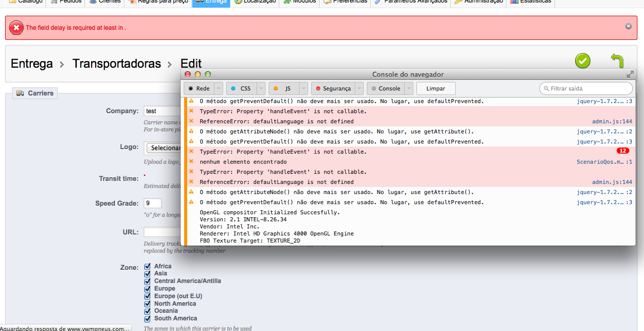The height and width of the screenshot is (331, 644).
Task: Open the dropdown arrow next to JS
Action: (304, 88)
